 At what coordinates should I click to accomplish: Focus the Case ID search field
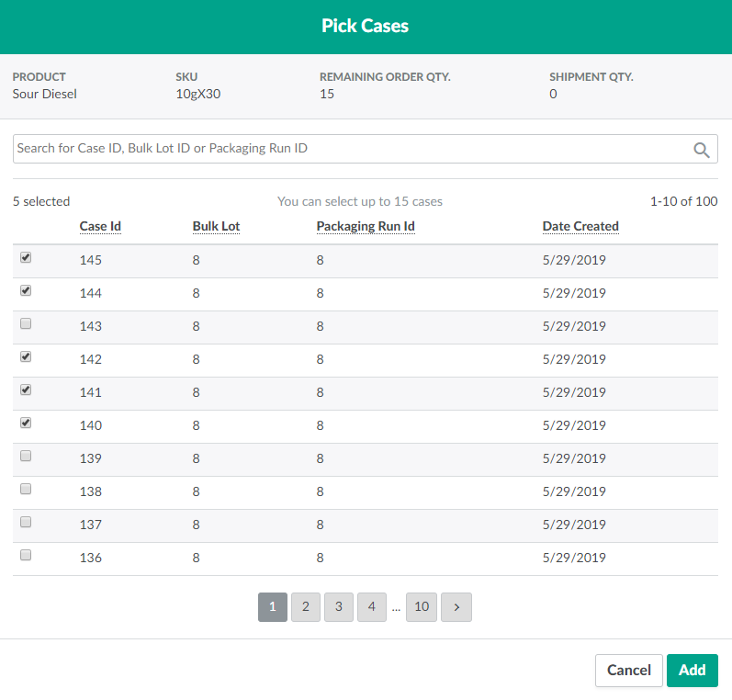pyautogui.click(x=349, y=149)
